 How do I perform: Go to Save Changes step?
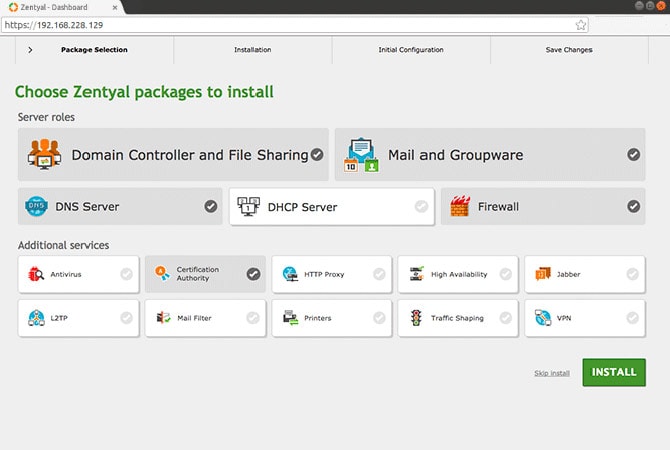point(569,50)
